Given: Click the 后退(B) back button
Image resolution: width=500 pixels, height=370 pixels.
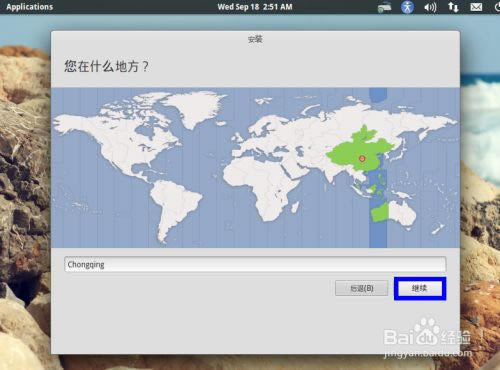Looking at the screenshot, I should (362, 288).
